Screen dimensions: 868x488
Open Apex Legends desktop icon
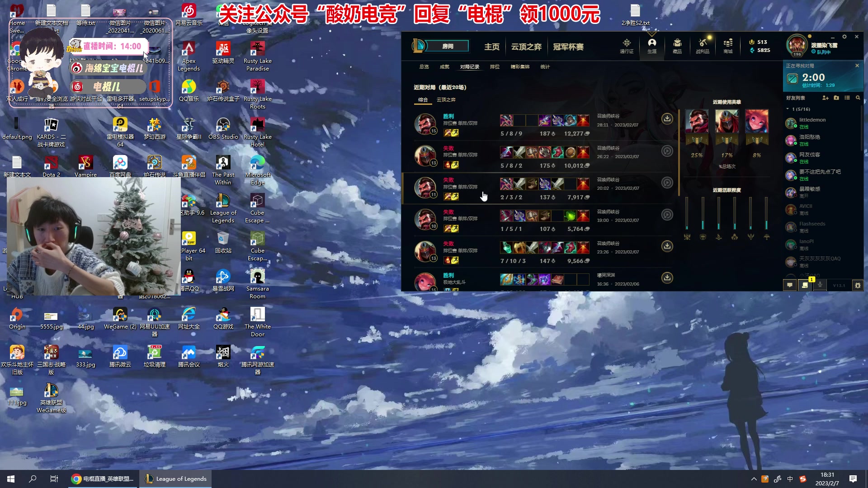pyautogui.click(x=189, y=56)
